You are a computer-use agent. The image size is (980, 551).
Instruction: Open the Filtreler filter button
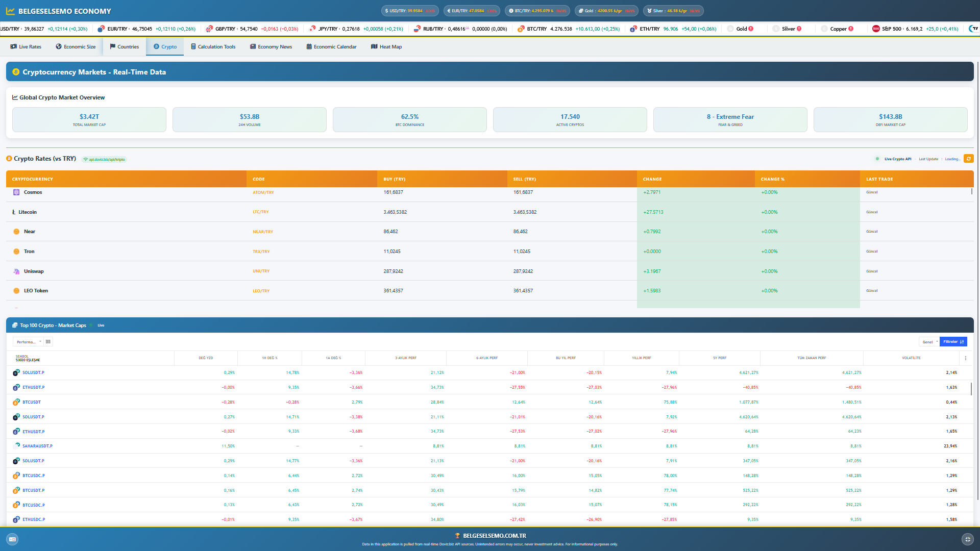[x=953, y=342]
